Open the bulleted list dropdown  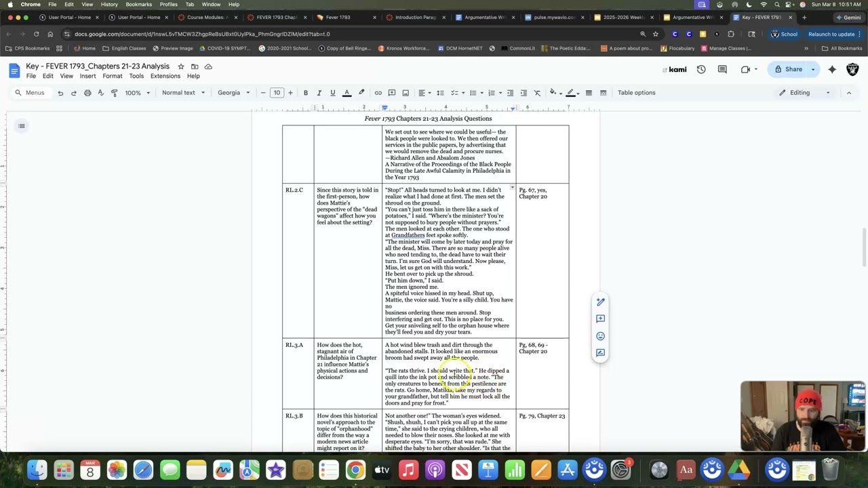(x=475, y=93)
